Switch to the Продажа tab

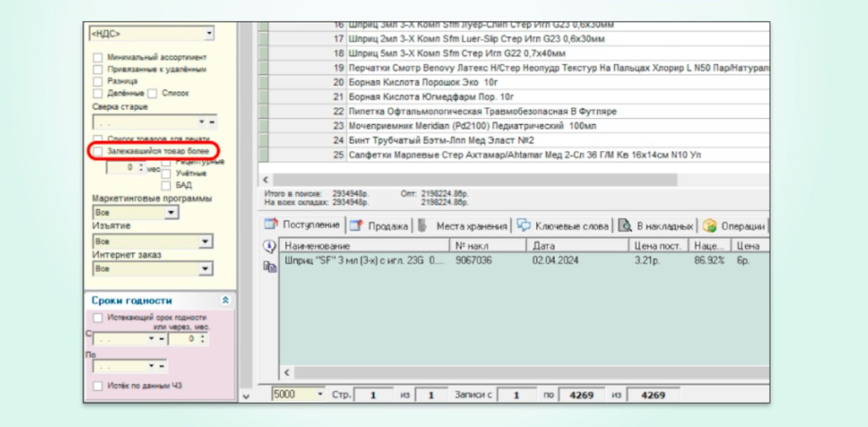click(x=387, y=225)
